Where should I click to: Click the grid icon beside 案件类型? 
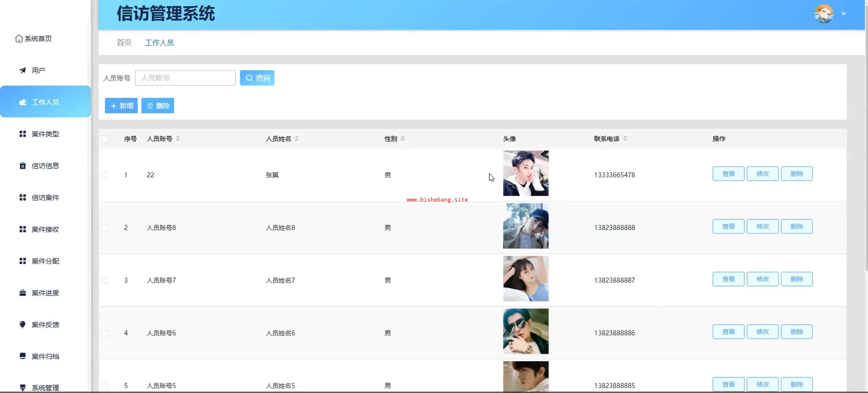tap(23, 134)
